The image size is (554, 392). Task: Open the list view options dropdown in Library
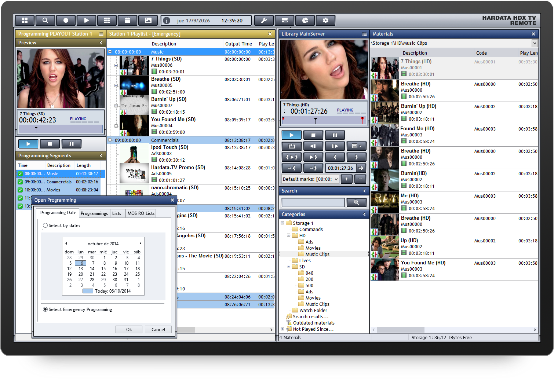[357, 146]
